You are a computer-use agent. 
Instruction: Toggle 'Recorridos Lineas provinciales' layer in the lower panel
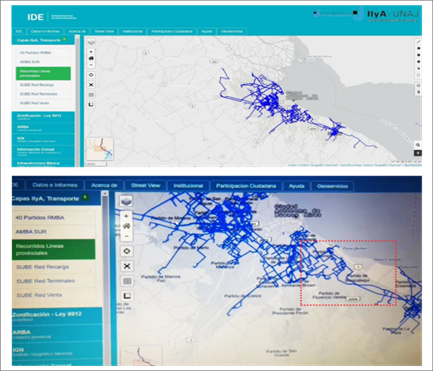[x=54, y=249]
